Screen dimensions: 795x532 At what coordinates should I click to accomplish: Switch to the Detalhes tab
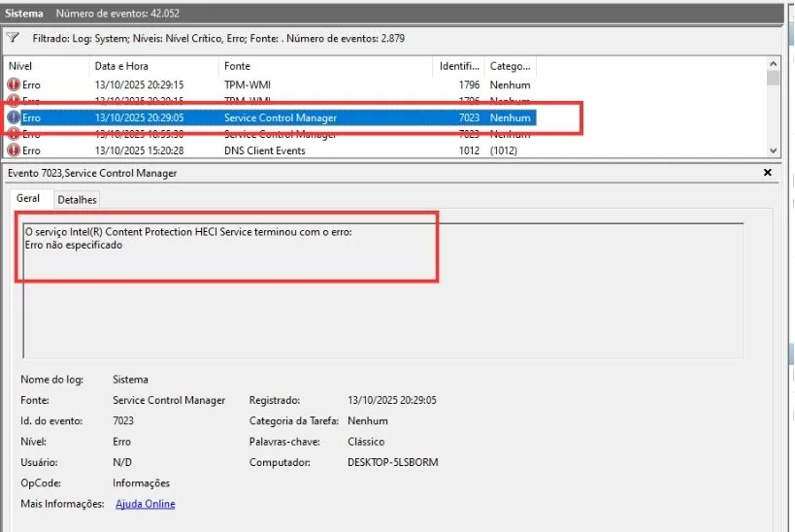coord(77,199)
